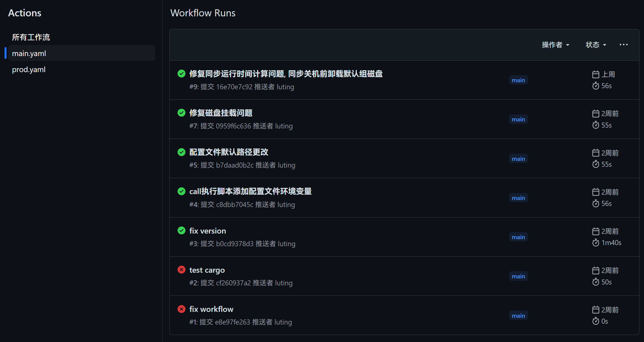Select main.yaml workflow in sidebar
This screenshot has width=644, height=342.
[29, 53]
